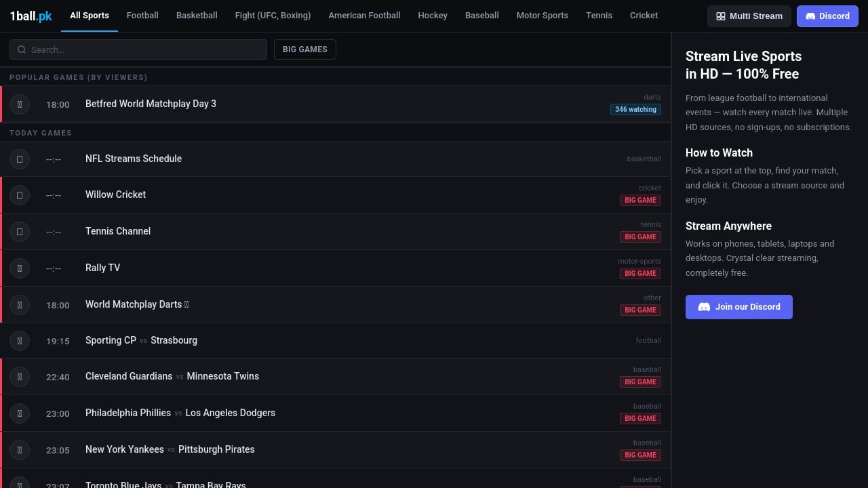The height and width of the screenshot is (488, 868).
Task: Click the TODAY GAMES heading
Action: 41,133
